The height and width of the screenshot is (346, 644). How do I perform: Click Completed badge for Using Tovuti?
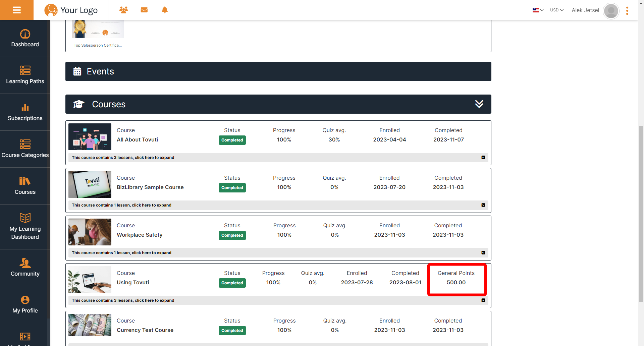(232, 283)
